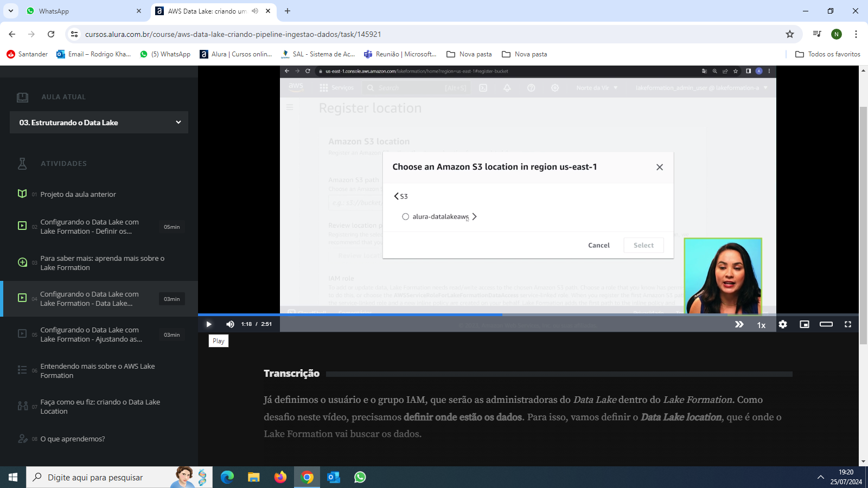This screenshot has width=868, height=488.
Task: Expand the 03. Estruturando o Data Lake dropdown
Action: coord(99,123)
